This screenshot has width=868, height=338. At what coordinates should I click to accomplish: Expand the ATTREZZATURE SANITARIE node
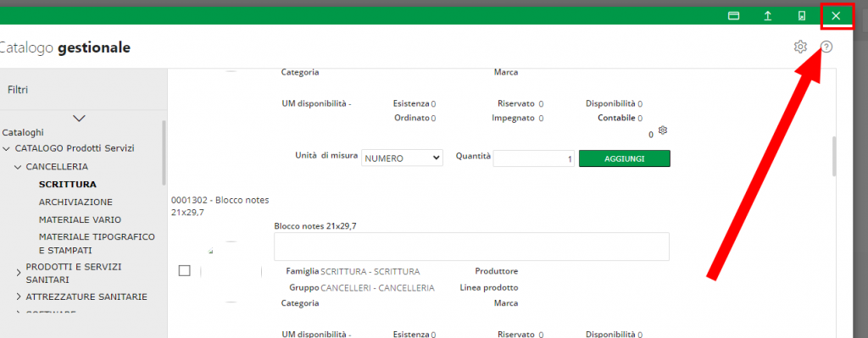(19, 297)
